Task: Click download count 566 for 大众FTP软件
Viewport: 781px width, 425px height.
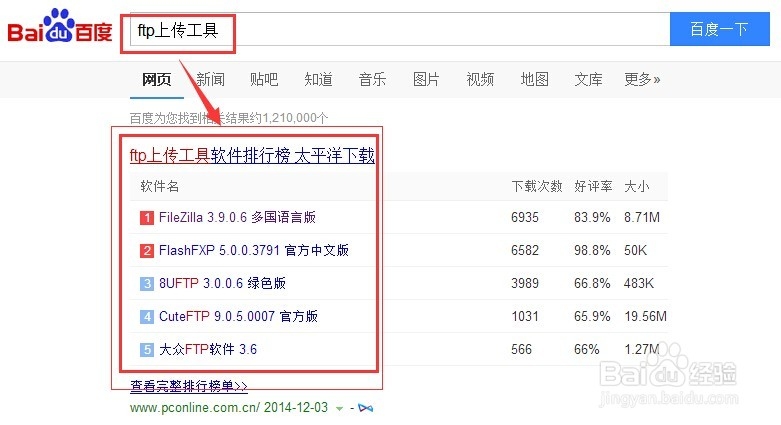Action: coord(521,349)
